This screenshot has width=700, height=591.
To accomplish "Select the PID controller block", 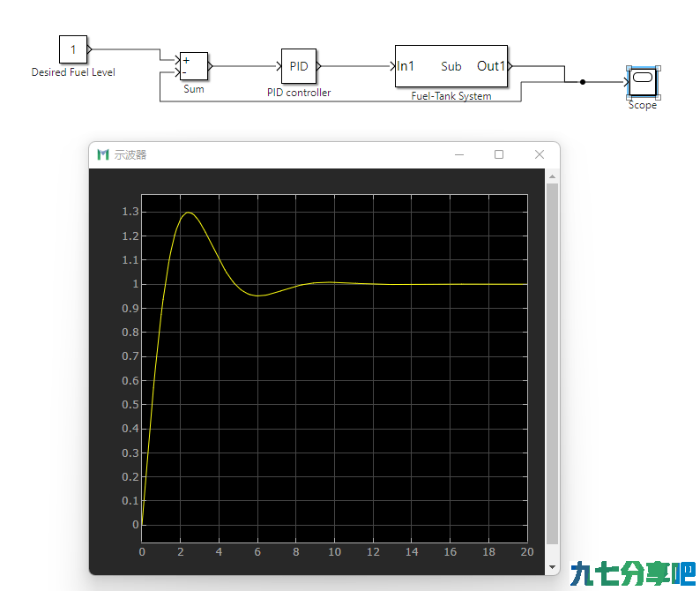I will click(299, 66).
